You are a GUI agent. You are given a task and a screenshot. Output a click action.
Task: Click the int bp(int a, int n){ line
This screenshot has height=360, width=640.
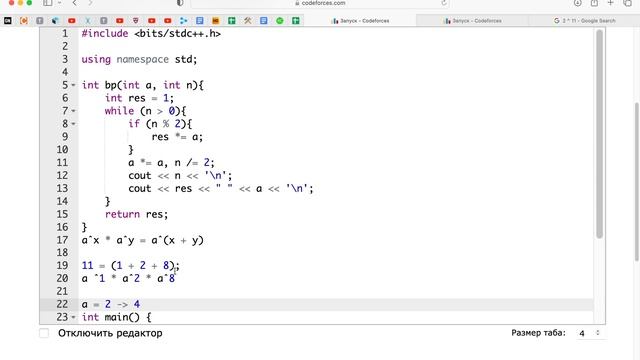tap(142, 85)
